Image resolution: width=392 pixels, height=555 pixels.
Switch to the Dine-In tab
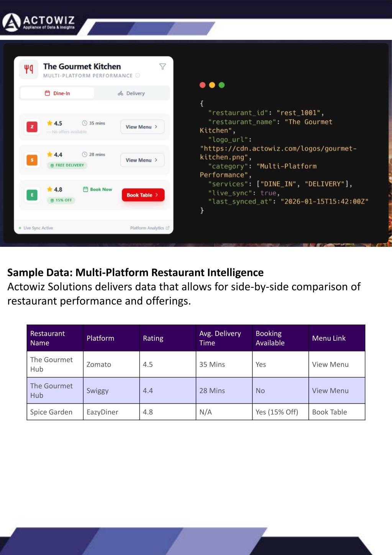tap(57, 93)
